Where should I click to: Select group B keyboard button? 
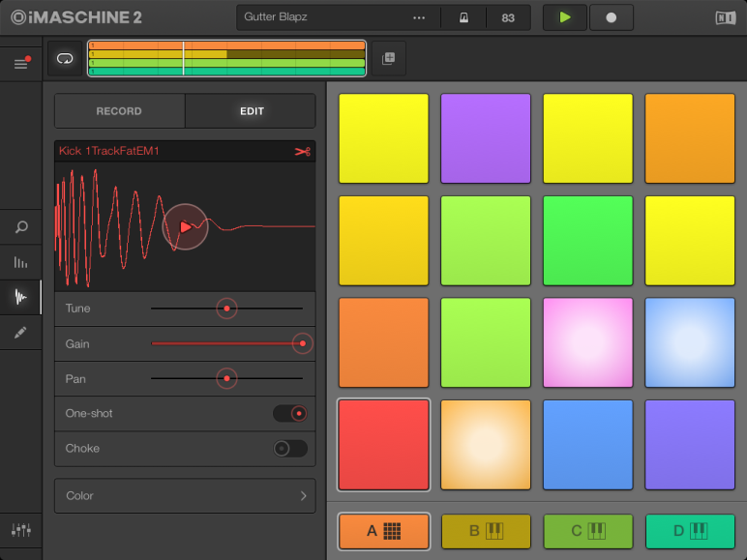tap(486, 531)
